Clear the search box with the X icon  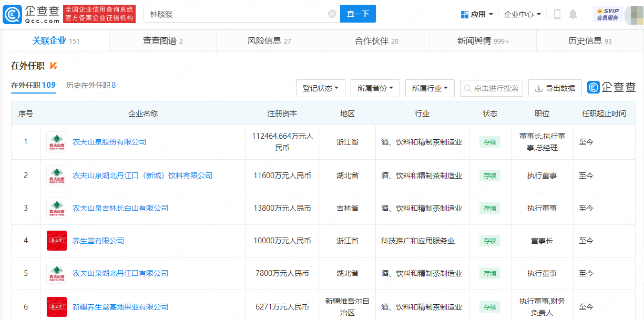332,14
